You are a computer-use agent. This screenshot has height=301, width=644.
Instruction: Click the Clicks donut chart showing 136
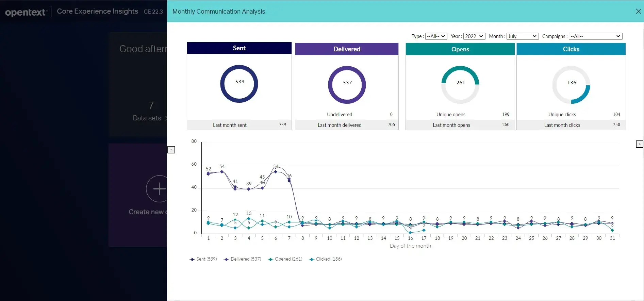(x=571, y=85)
